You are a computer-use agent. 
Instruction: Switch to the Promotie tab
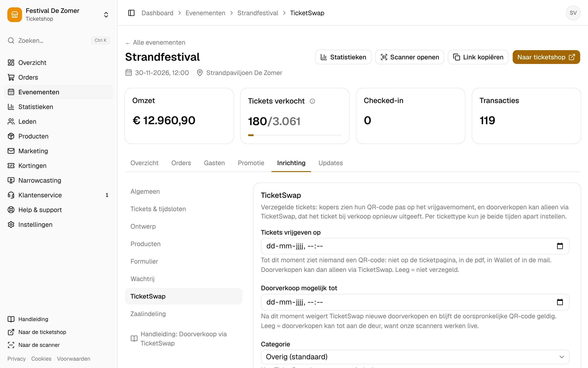coord(251,163)
